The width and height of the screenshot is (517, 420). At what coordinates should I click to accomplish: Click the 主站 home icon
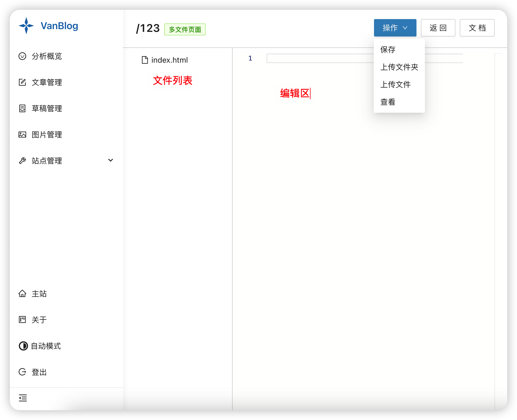coord(22,294)
